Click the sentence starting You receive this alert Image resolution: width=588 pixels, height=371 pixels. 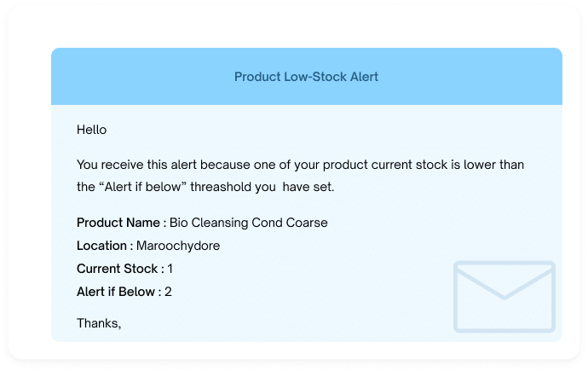coord(300,176)
